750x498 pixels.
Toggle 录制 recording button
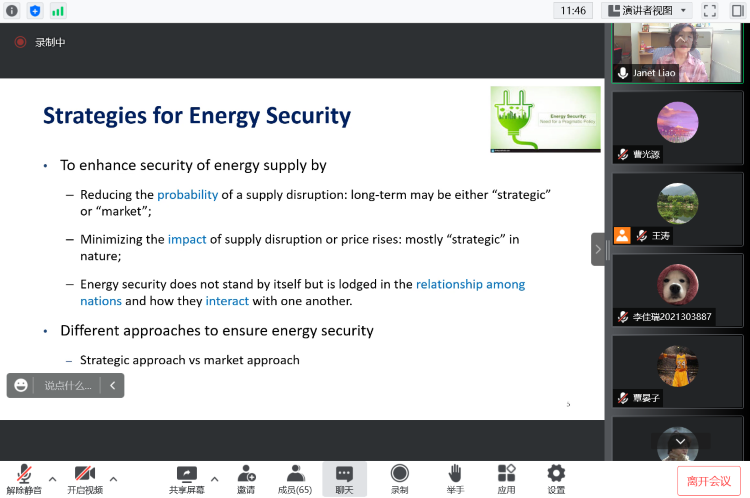pyautogui.click(x=399, y=478)
